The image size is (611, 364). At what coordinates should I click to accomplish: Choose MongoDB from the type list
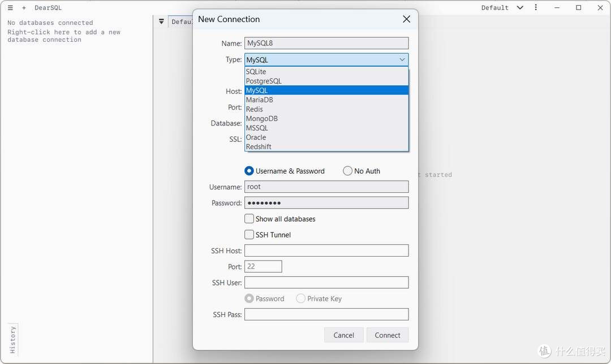(326, 118)
